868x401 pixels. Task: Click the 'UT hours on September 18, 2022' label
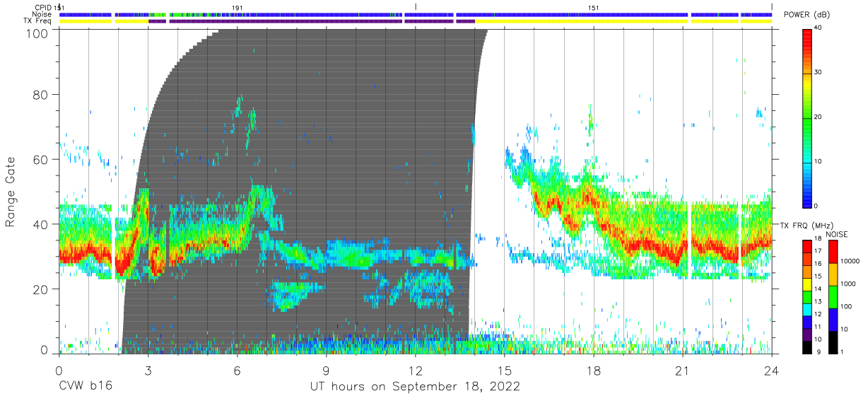click(x=416, y=387)
